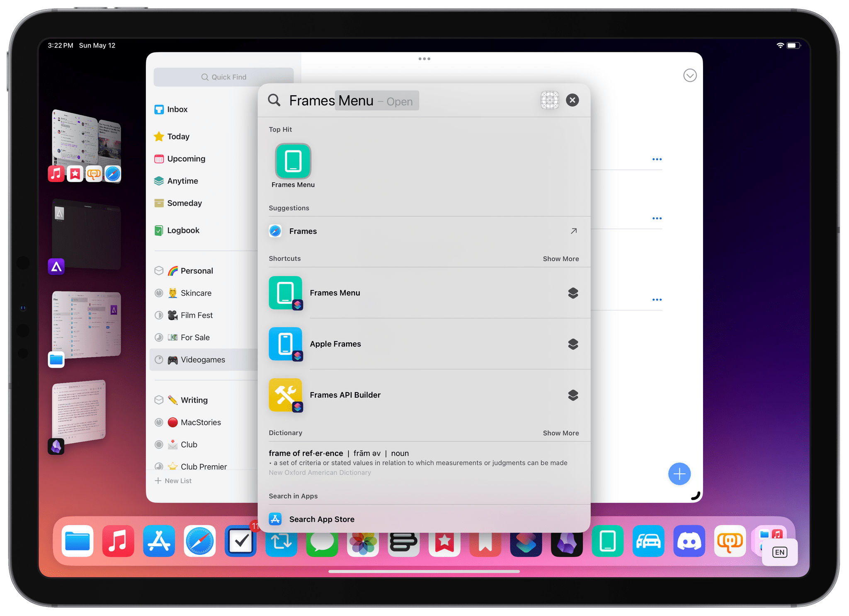Open Things from the dock
Viewport: 849px width, 616px height.
(240, 541)
